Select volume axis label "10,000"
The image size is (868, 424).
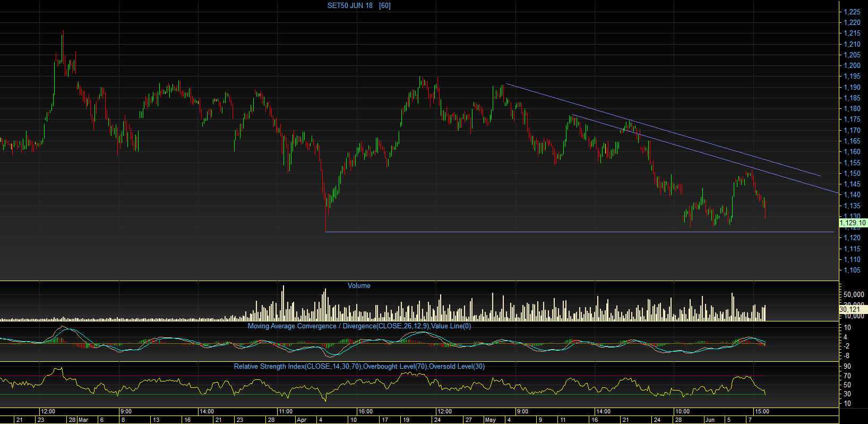tap(854, 316)
